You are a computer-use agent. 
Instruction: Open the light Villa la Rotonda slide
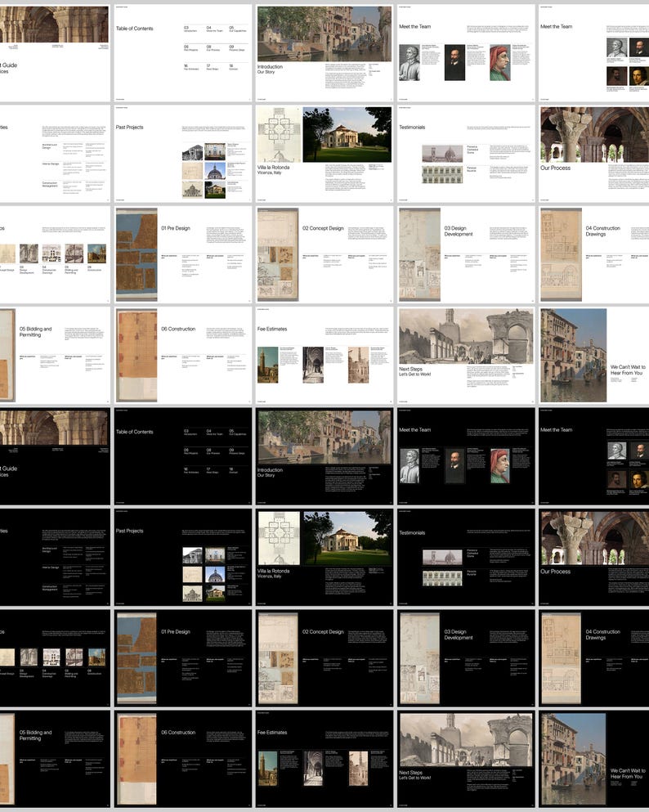(324, 154)
